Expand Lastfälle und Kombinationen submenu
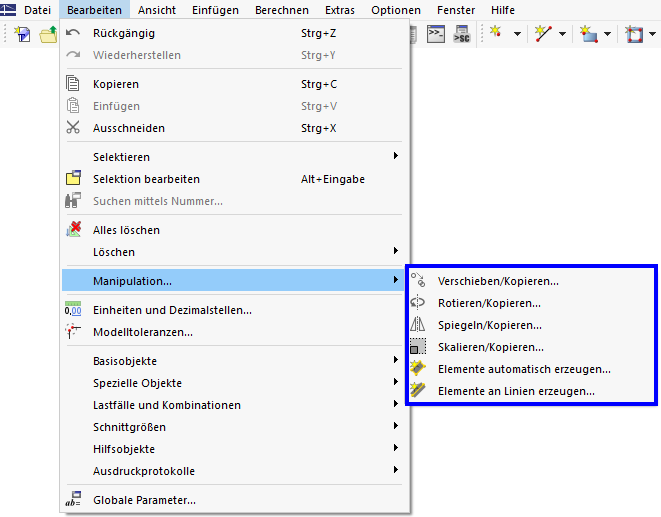 coord(233,405)
